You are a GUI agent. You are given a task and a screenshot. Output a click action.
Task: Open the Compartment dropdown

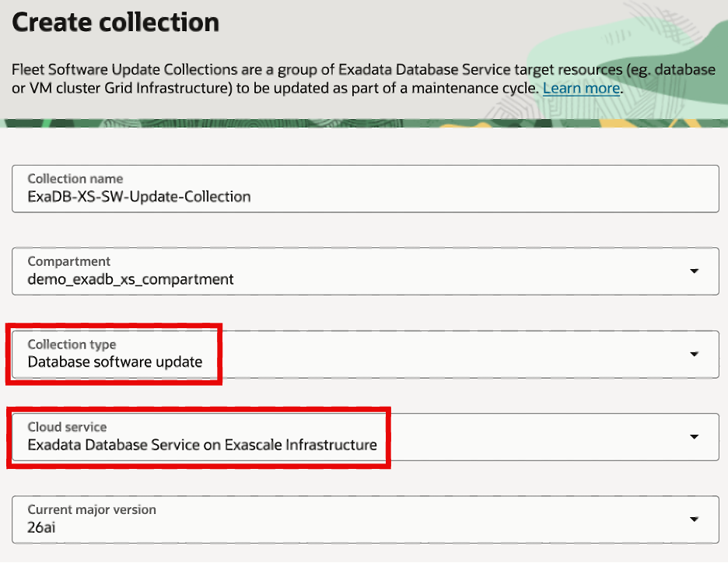366,271
